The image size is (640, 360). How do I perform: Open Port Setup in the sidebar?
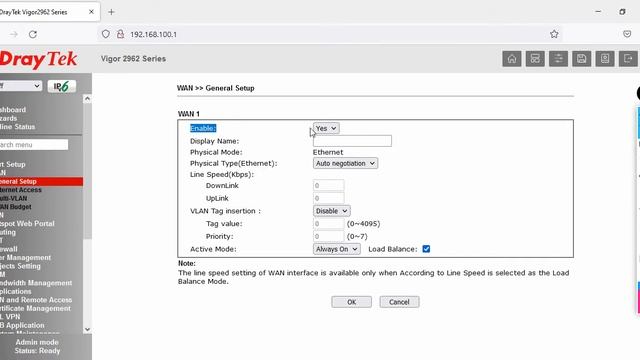[13, 164]
